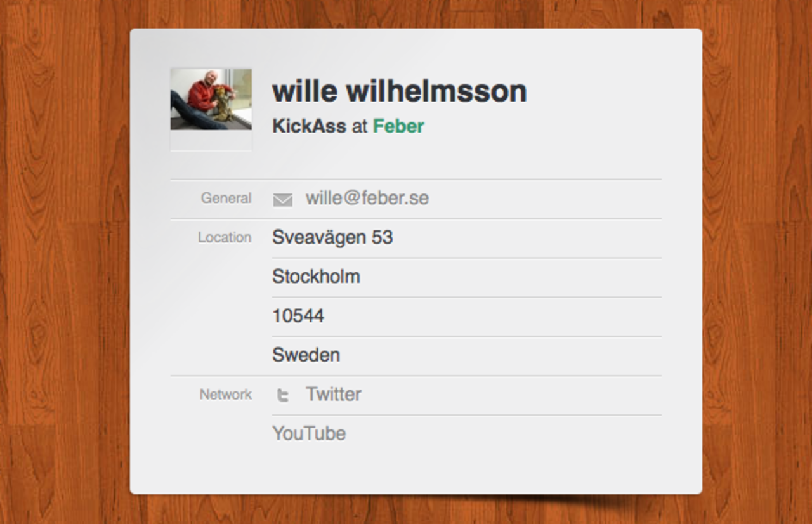The width and height of the screenshot is (812, 524).
Task: Click the wooden background outside the card
Action: [x=63, y=254]
